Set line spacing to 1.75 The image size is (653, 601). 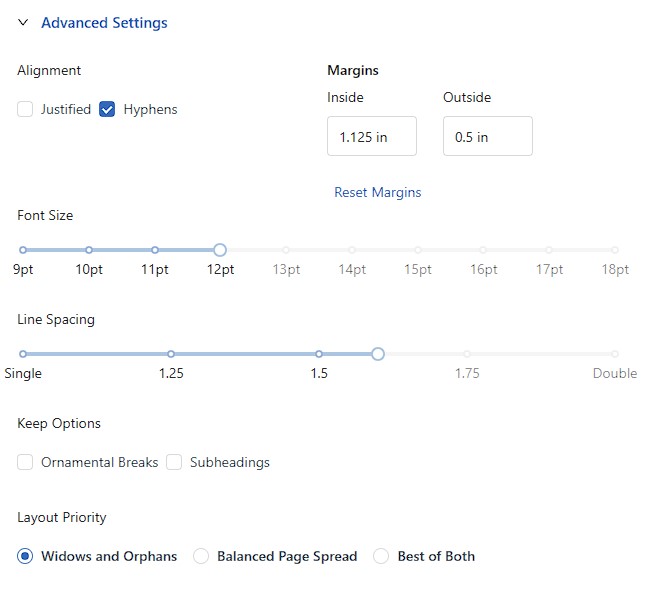[467, 354]
